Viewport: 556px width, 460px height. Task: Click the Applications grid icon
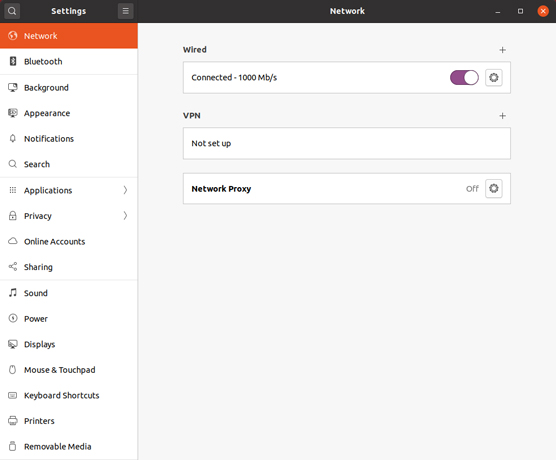tap(13, 190)
